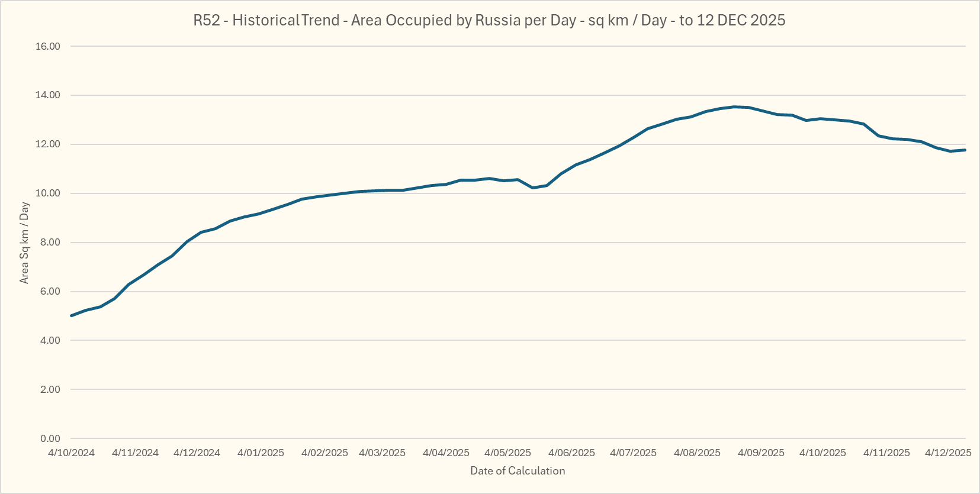The height and width of the screenshot is (494, 980).
Task: Click the trend line's starting point at left
Action: click(72, 315)
